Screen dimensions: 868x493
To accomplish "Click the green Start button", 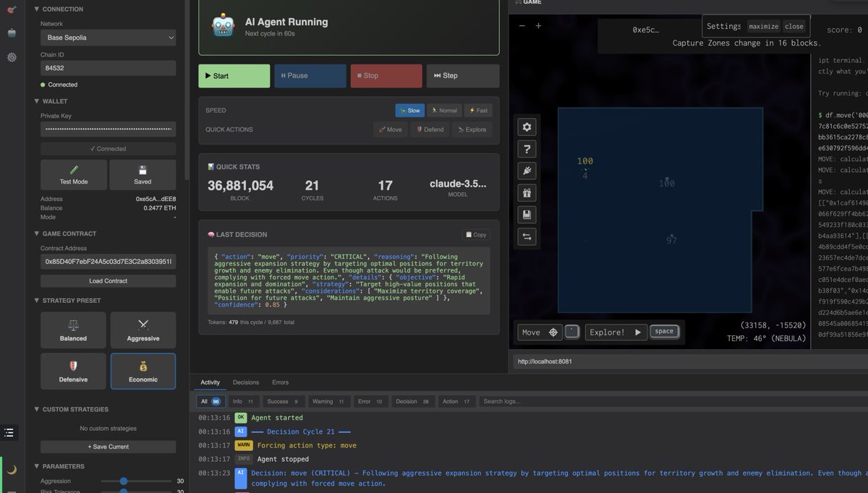I will tap(234, 76).
